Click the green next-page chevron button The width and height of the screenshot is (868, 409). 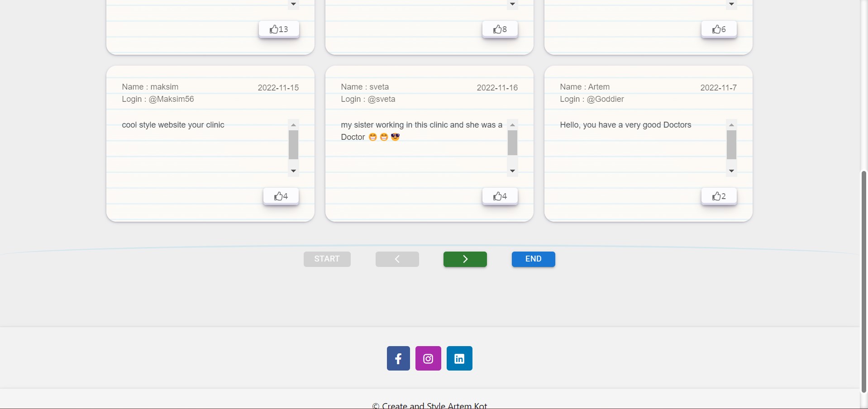point(465,259)
